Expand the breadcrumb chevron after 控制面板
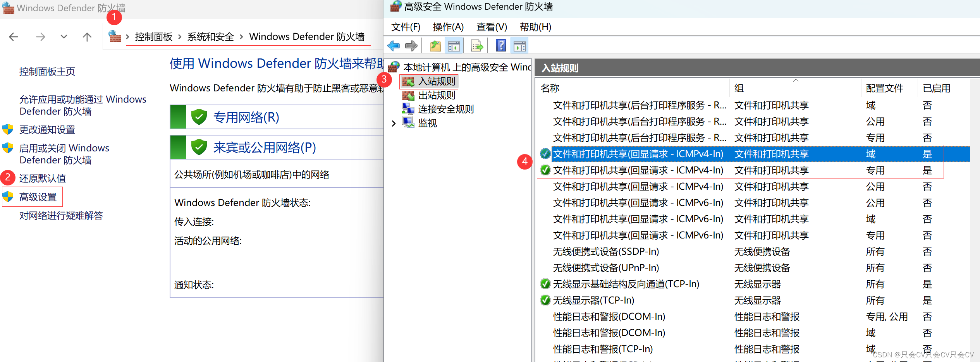980x362 pixels. [x=180, y=37]
